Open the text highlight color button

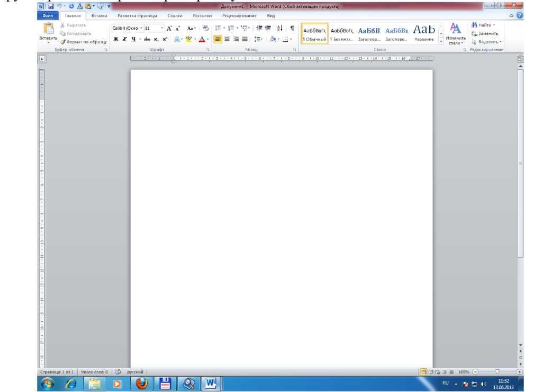tap(188, 39)
